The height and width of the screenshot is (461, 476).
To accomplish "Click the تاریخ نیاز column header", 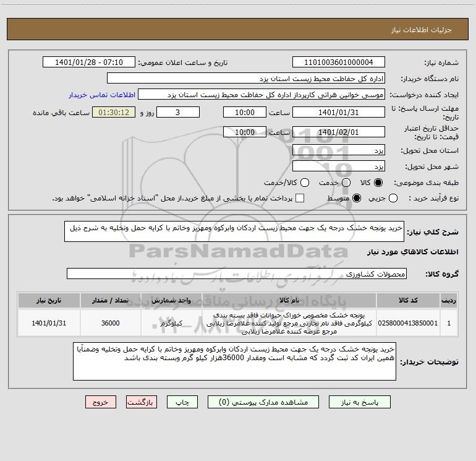I will 49,300.
